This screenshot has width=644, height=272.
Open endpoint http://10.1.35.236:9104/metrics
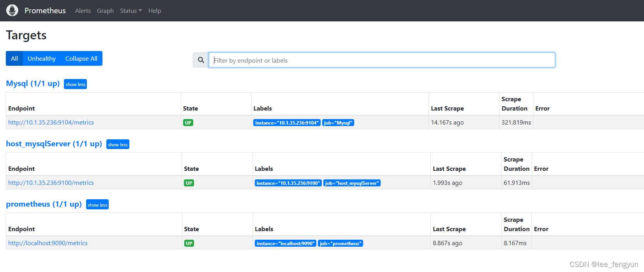51,122
